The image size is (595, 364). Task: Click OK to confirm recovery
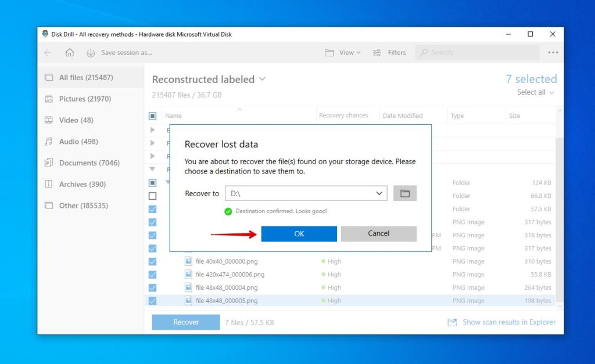tap(299, 233)
